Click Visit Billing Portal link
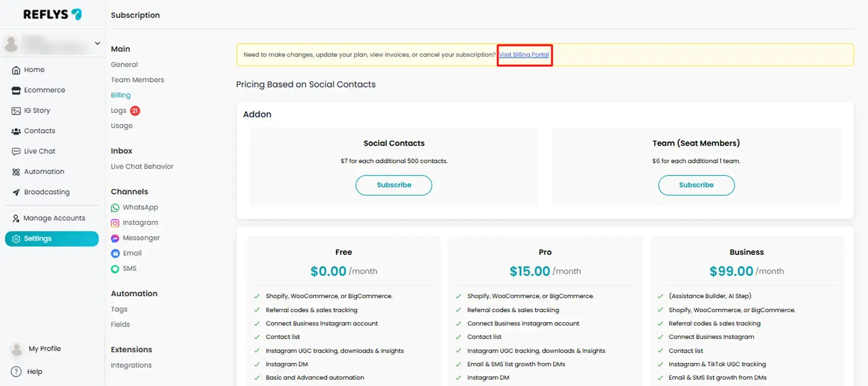This screenshot has width=868, height=386. point(524,55)
